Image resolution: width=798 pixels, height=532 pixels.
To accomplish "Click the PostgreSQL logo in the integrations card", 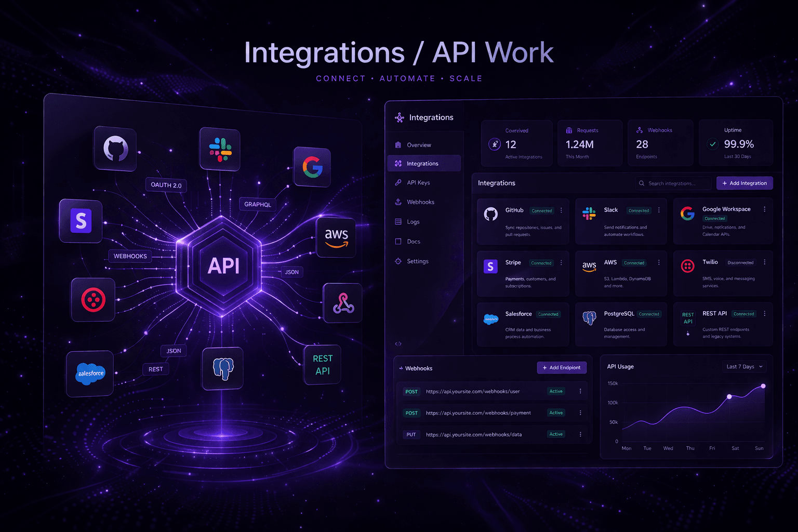I will [589, 318].
